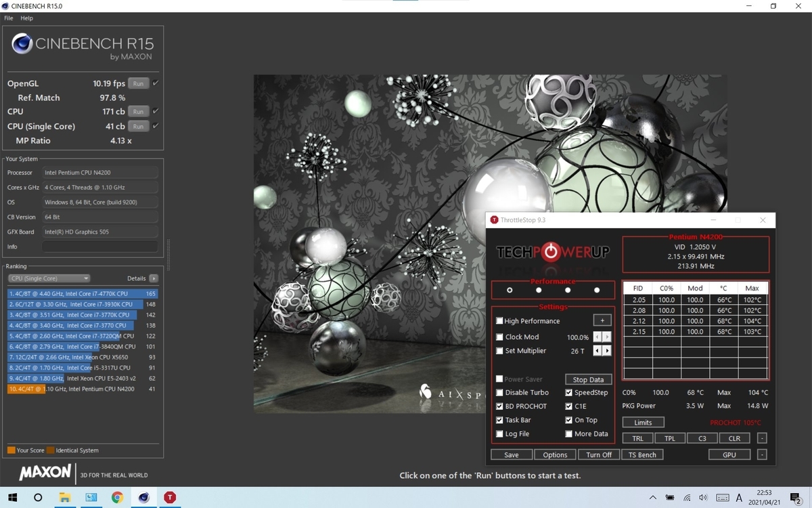Click the TRL button
The height and width of the screenshot is (508, 812).
tap(637, 438)
